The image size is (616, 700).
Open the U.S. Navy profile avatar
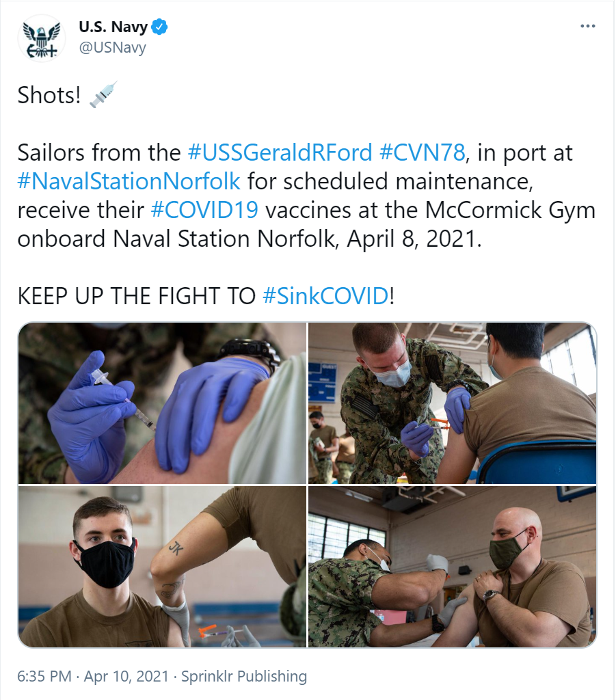point(42,38)
